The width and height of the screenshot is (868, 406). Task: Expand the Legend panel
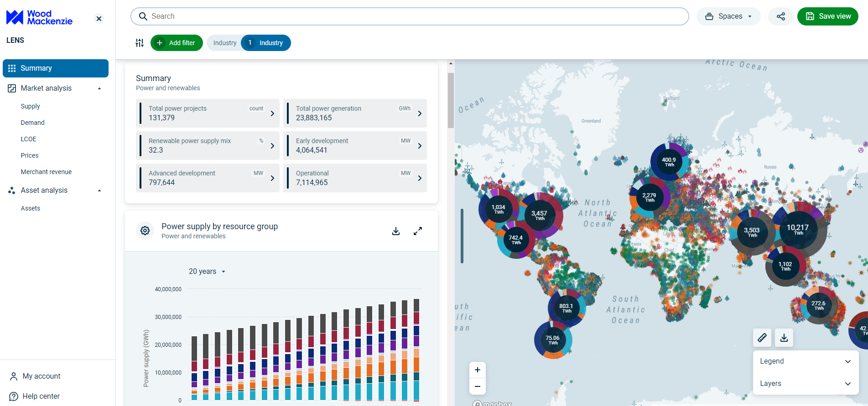point(805,361)
